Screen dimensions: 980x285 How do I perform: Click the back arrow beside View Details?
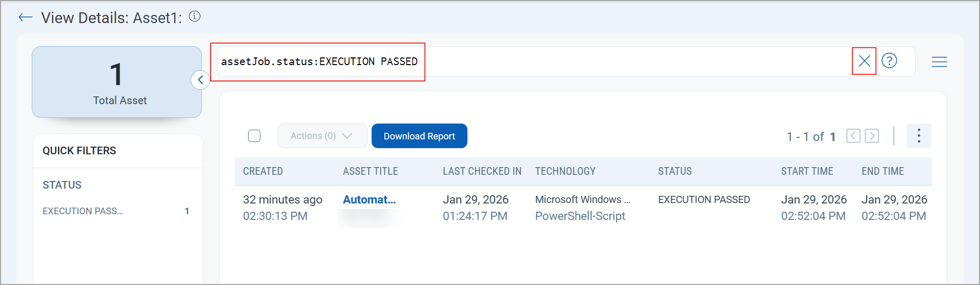tap(25, 17)
